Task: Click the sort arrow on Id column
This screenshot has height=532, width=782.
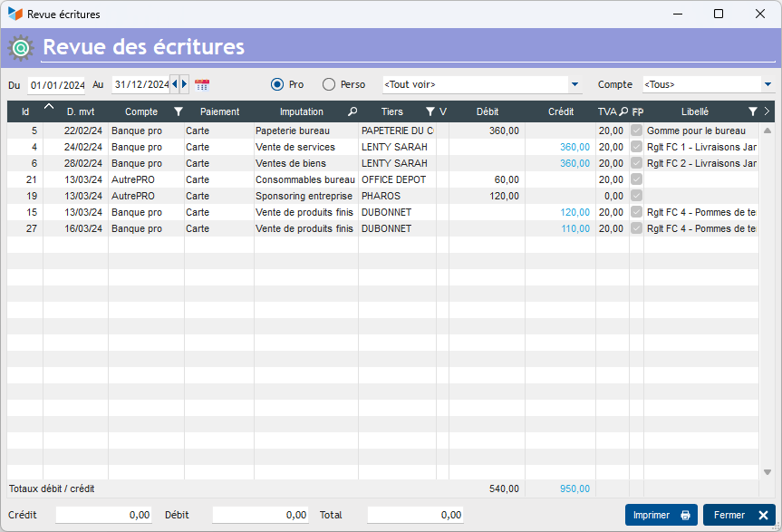Action: [x=49, y=106]
